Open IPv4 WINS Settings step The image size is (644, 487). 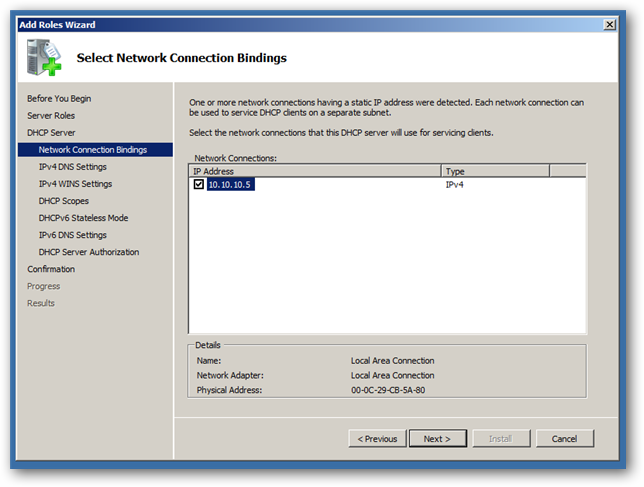[x=76, y=184]
